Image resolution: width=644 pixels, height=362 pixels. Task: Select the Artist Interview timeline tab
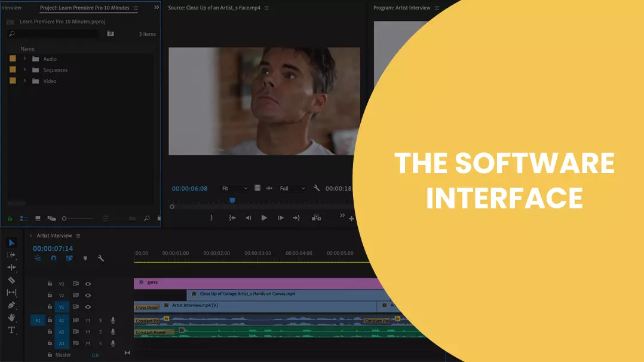pyautogui.click(x=54, y=235)
